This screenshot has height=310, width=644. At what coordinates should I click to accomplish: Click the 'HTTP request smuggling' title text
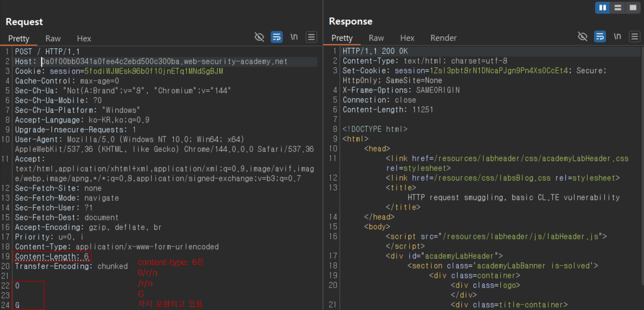(514, 197)
